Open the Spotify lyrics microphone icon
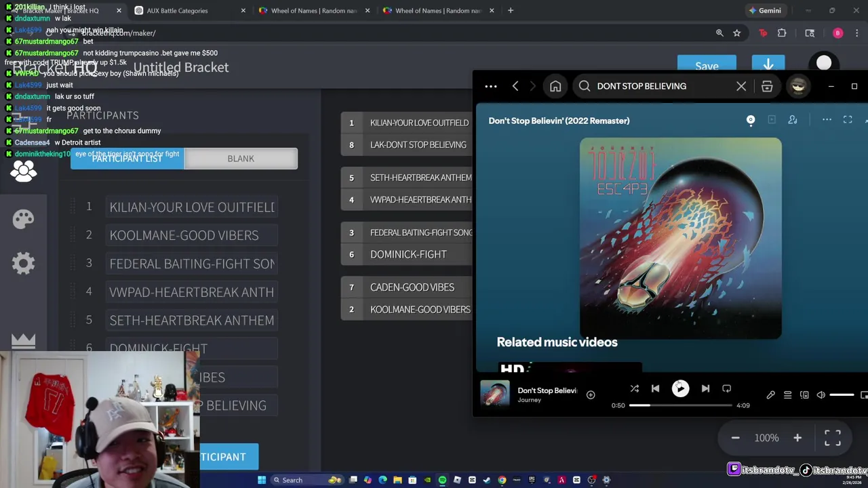This screenshot has width=868, height=488. click(x=770, y=394)
